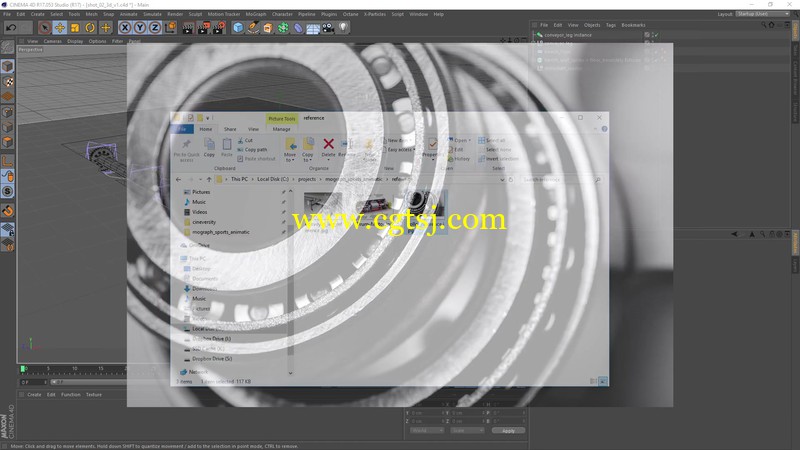Open address bar history dropdown arrow
The width and height of the screenshot is (800, 450).
click(502, 180)
